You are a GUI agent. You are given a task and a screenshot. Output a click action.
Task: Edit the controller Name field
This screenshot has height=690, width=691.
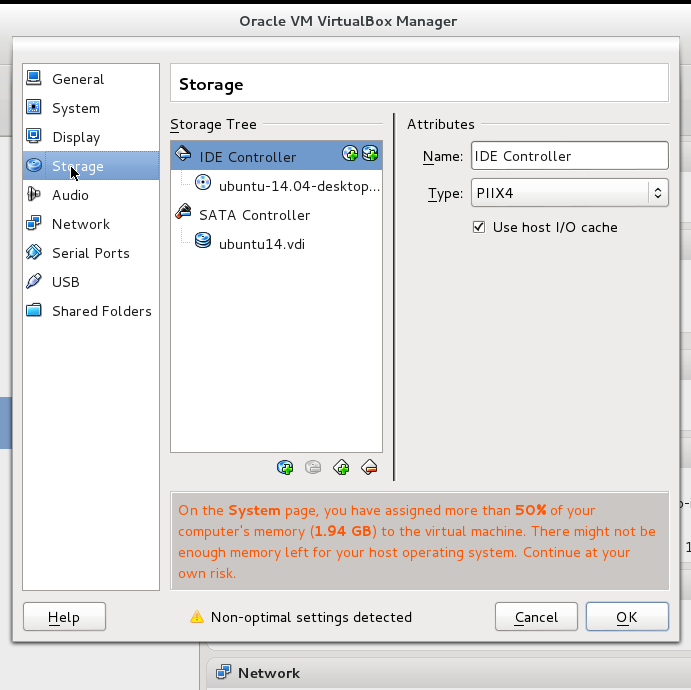pyautogui.click(x=570, y=156)
